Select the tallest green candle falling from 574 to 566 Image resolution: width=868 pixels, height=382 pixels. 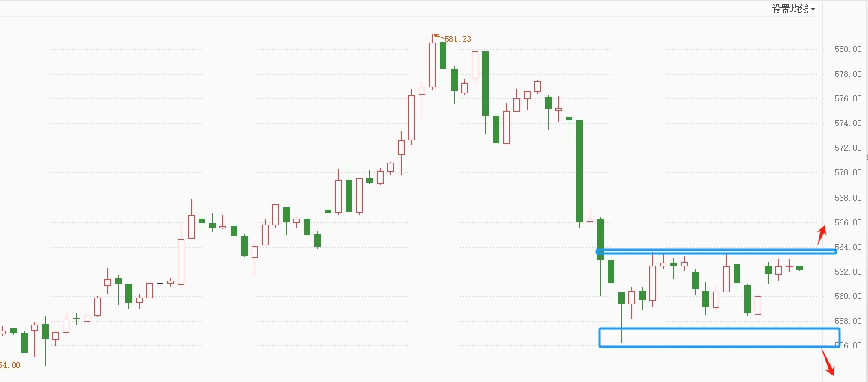coord(580,172)
